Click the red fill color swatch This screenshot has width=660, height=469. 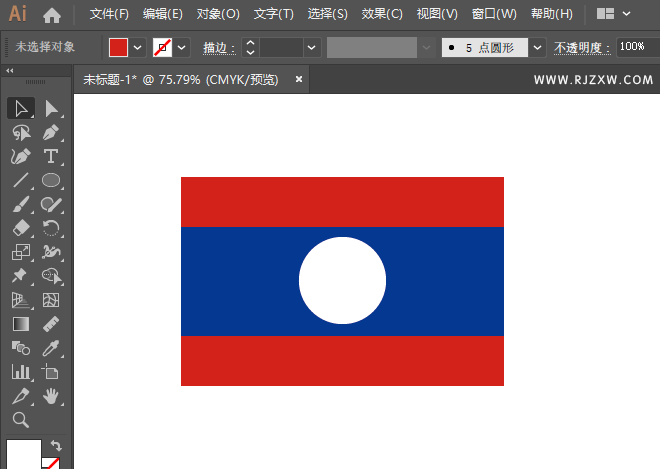coord(118,48)
